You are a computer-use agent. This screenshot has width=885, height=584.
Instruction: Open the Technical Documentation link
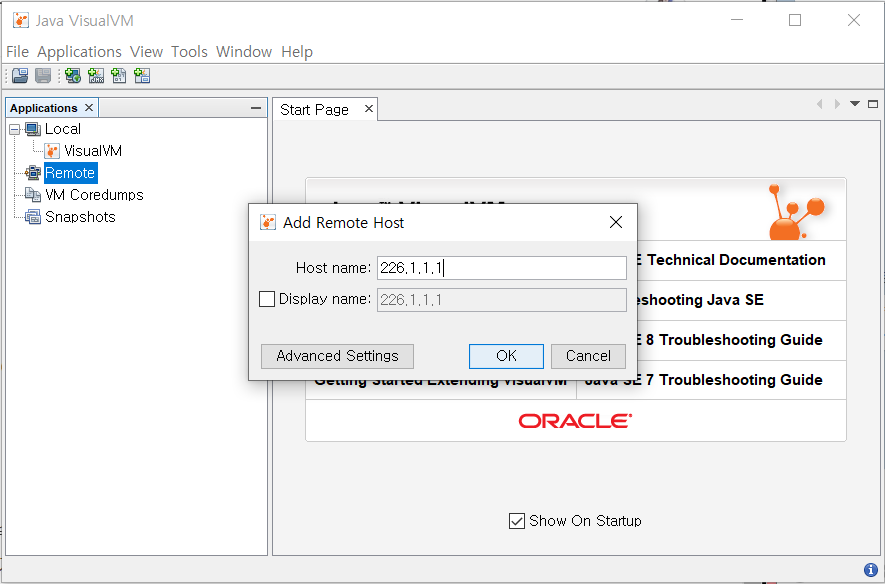736,260
